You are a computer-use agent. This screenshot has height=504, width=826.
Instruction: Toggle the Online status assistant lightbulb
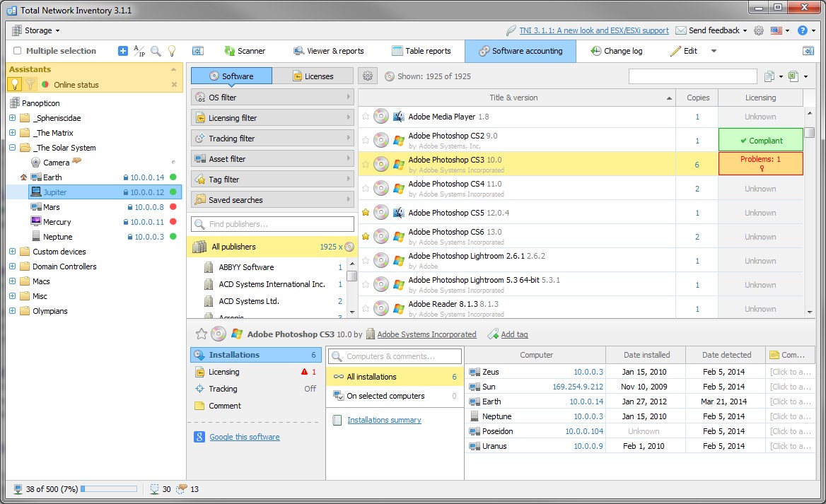[x=14, y=85]
